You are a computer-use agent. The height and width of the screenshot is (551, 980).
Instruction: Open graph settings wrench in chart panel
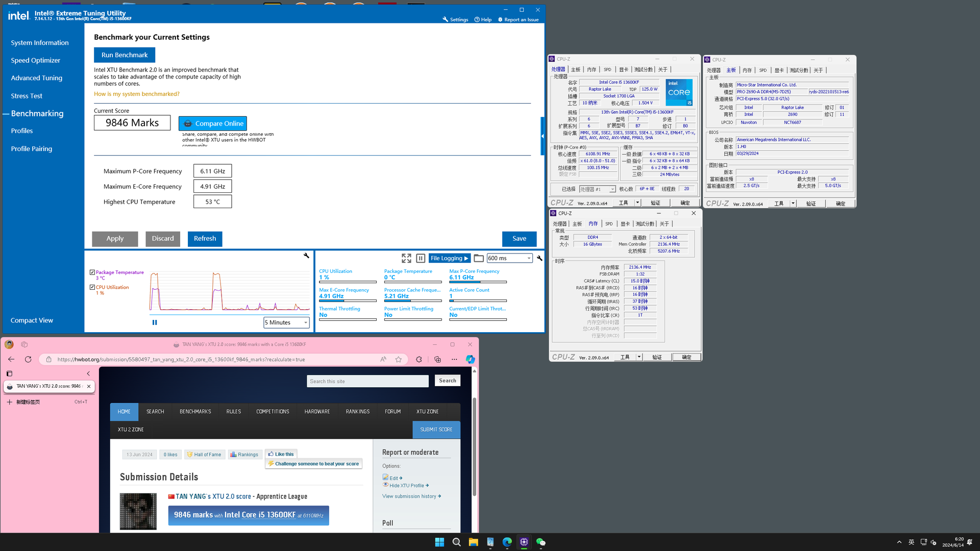coord(306,256)
